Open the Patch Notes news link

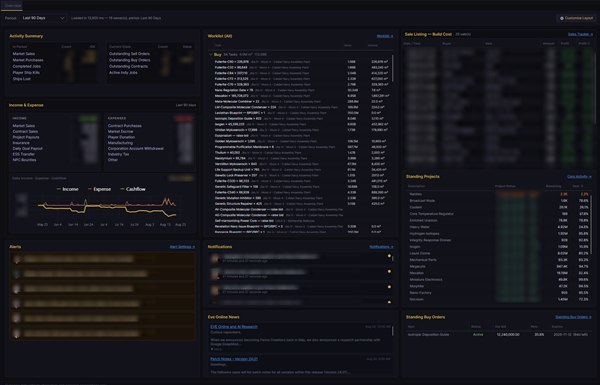[233, 359]
